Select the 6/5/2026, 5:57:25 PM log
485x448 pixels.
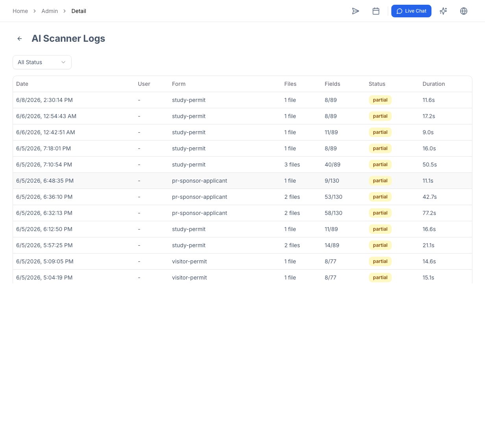(242, 245)
